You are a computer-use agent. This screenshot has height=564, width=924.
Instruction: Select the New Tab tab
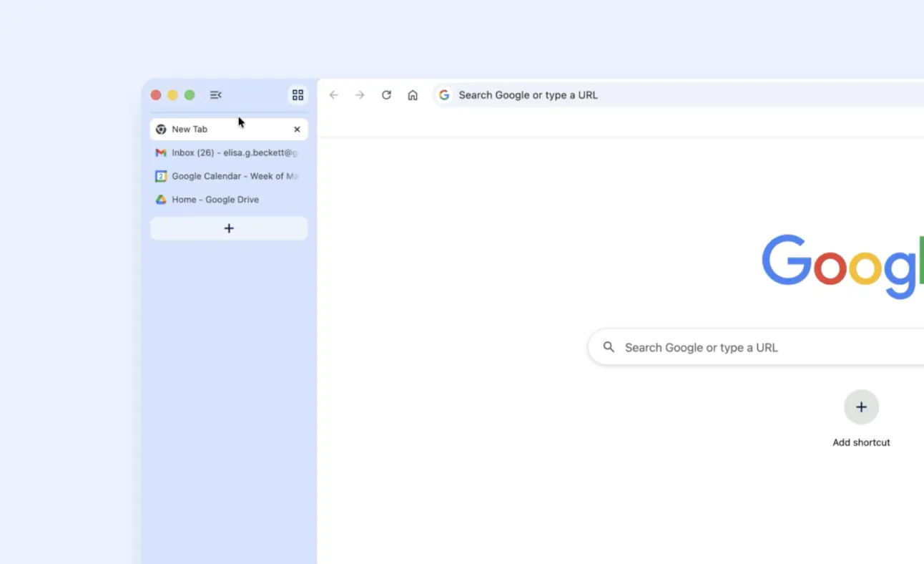coord(215,130)
